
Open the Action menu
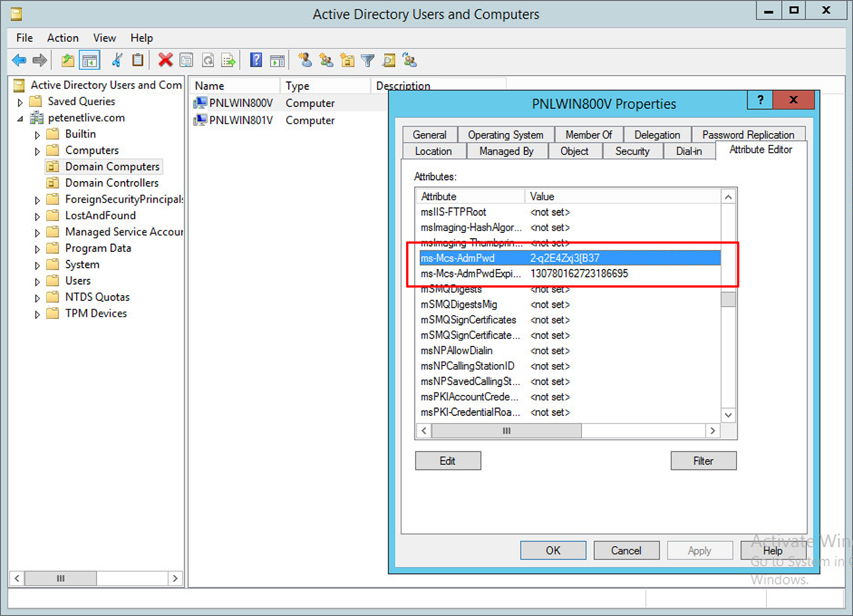click(x=62, y=38)
